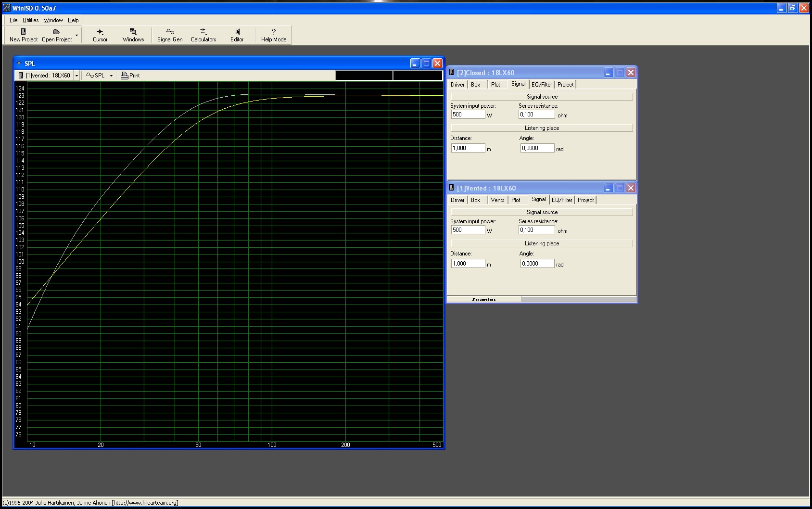
Task: Click the SPL window title icon
Action: coord(19,63)
